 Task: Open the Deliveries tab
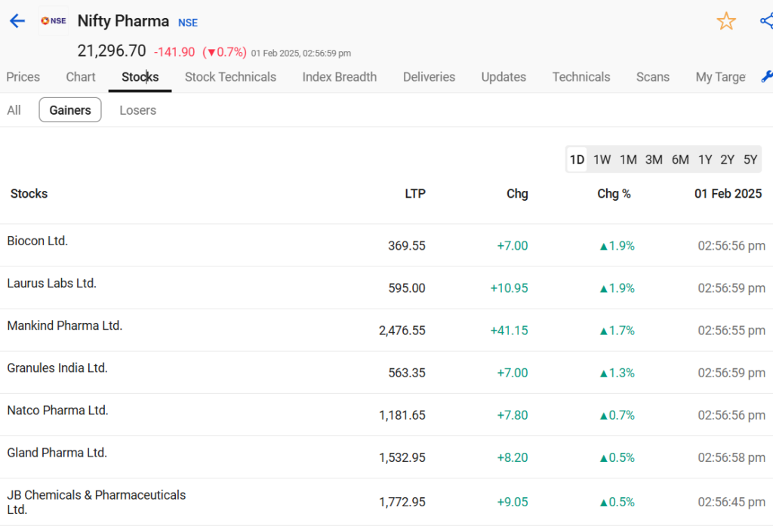[429, 77]
